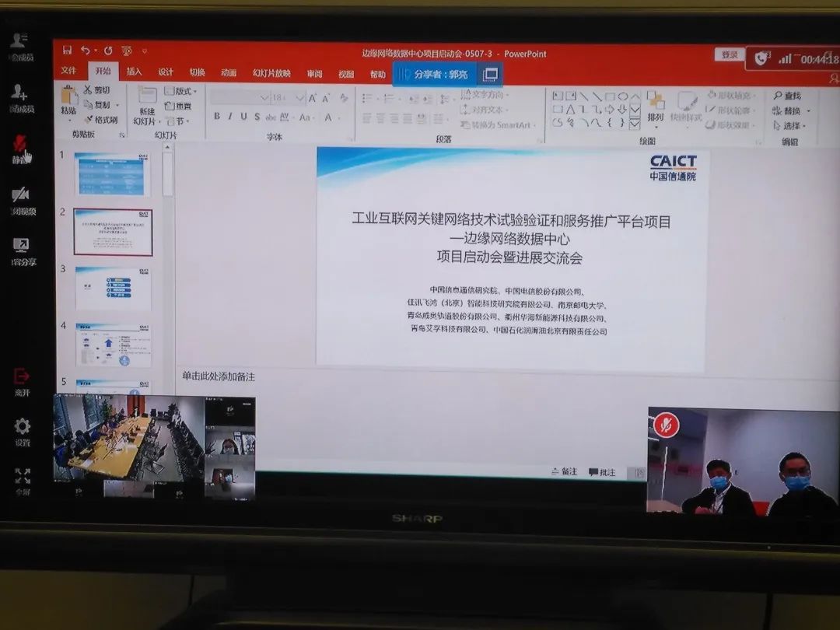The image size is (840, 630).
Task: Switch to the 幻灯片放映 tab
Action: [x=271, y=73]
